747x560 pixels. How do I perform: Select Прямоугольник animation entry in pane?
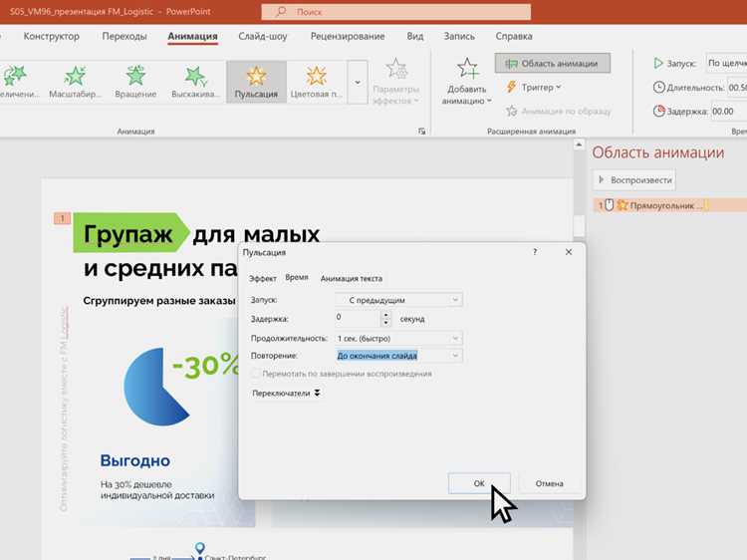pyautogui.click(x=670, y=205)
